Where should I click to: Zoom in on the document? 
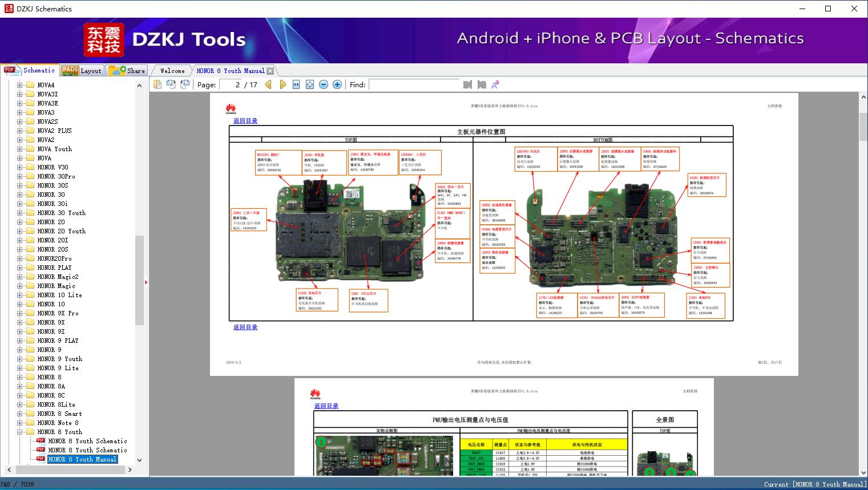coord(337,84)
